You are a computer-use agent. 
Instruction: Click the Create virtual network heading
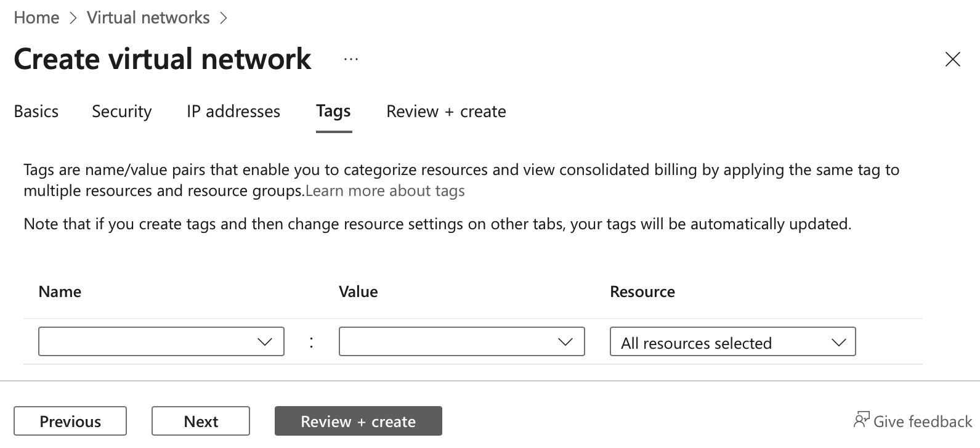(163, 59)
